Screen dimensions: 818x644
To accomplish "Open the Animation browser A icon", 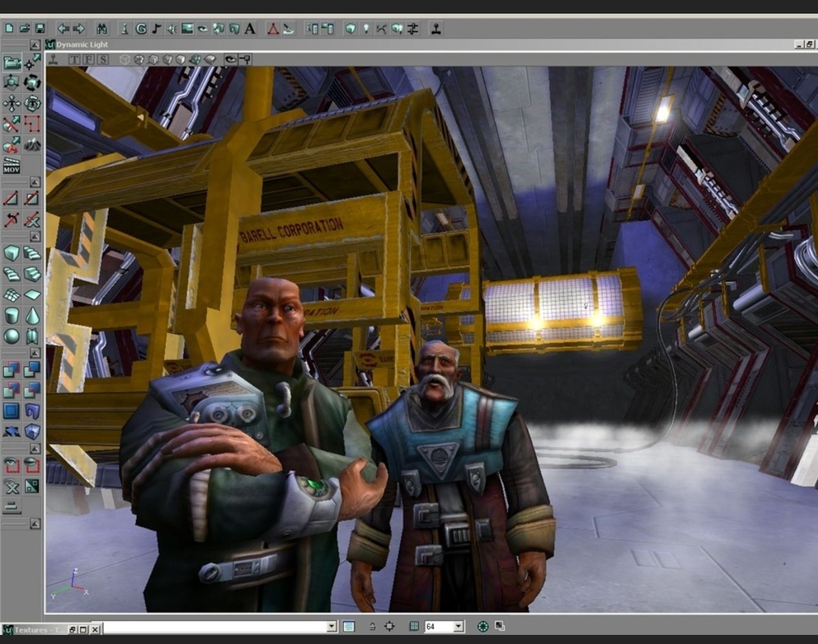I will click(x=249, y=28).
